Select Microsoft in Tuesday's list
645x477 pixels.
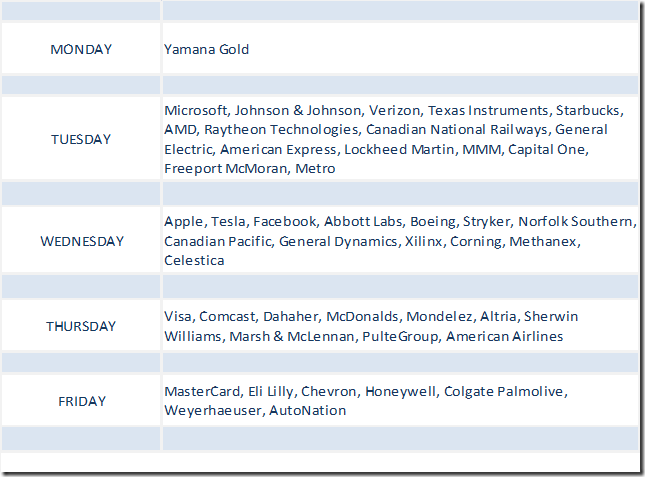(194, 110)
